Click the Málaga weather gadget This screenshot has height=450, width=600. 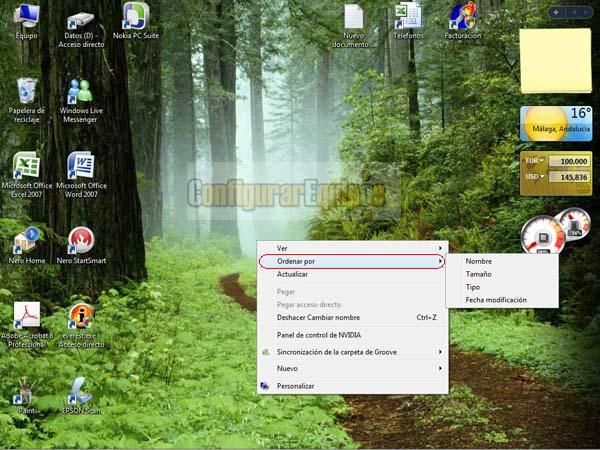point(556,124)
